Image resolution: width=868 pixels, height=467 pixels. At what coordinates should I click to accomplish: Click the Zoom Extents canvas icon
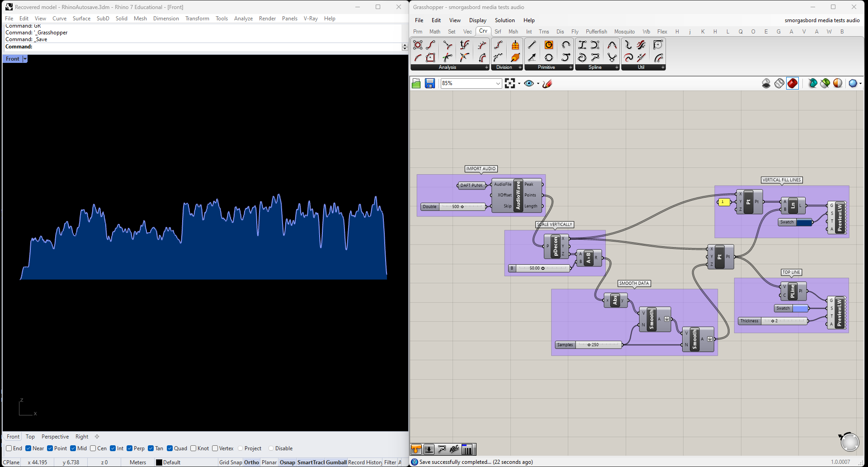click(x=510, y=83)
